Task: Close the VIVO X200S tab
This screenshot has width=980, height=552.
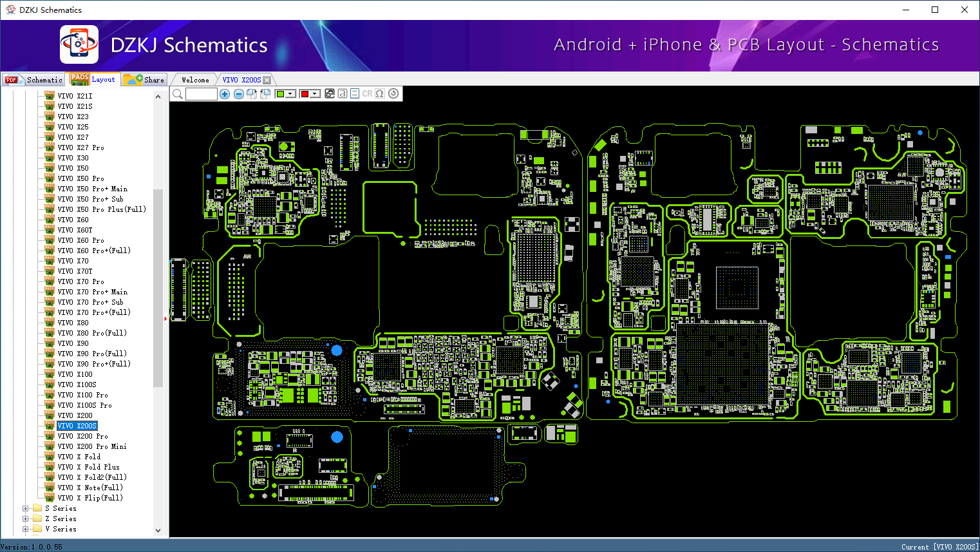Action: [267, 80]
